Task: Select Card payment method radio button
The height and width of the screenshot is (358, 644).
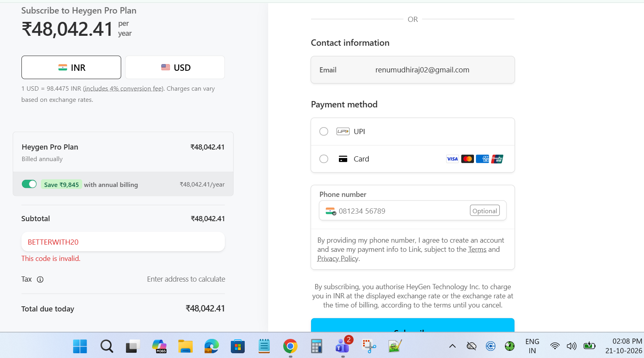Action: (324, 159)
